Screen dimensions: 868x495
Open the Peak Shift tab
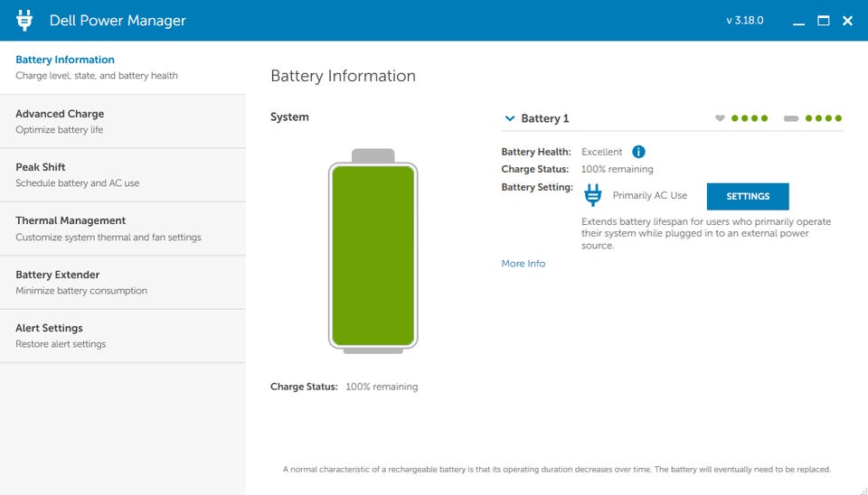pos(123,174)
